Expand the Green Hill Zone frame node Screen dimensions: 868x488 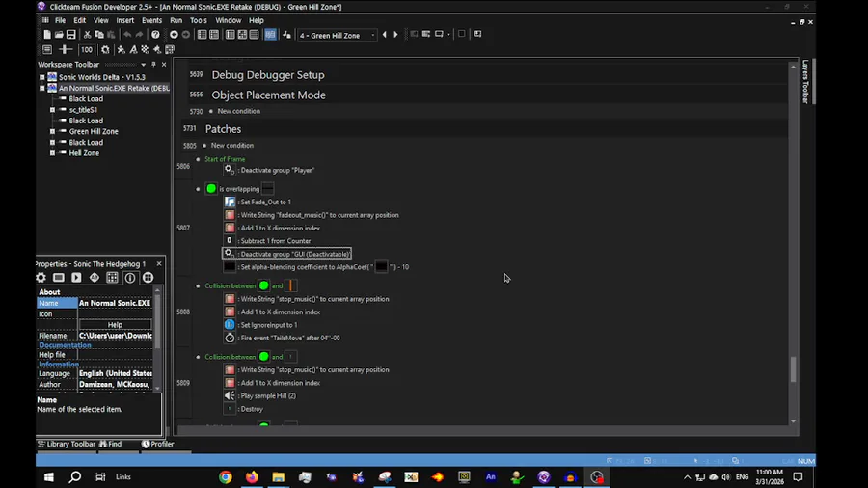tap(53, 132)
